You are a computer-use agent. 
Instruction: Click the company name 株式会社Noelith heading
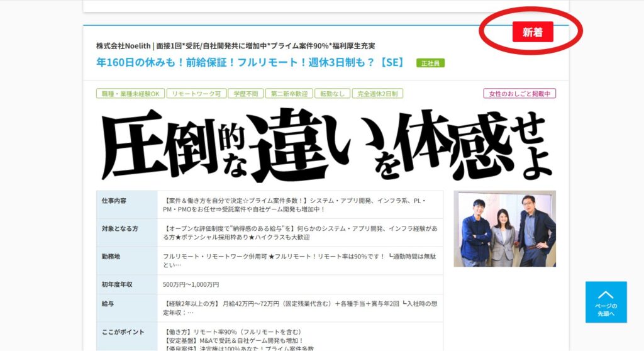coord(235,46)
